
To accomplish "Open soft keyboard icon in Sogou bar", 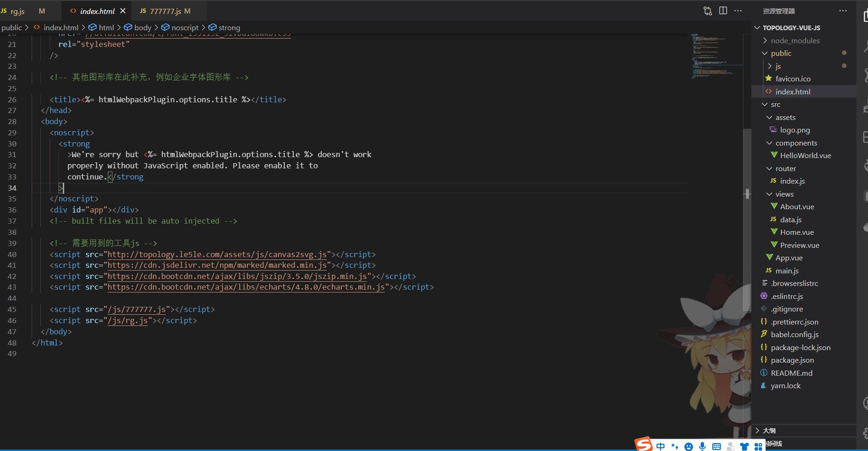I will pyautogui.click(x=717, y=446).
